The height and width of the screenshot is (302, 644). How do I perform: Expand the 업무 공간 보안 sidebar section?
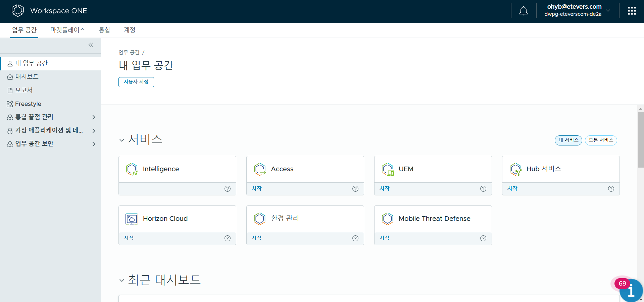[94, 144]
